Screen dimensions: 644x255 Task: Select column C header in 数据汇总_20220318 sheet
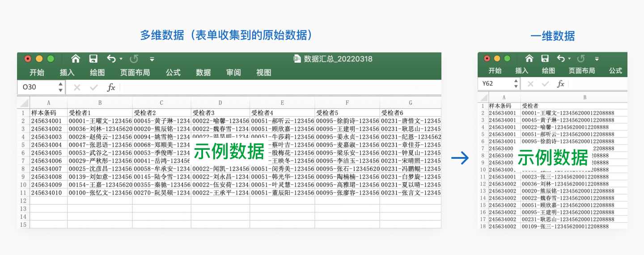click(x=161, y=103)
